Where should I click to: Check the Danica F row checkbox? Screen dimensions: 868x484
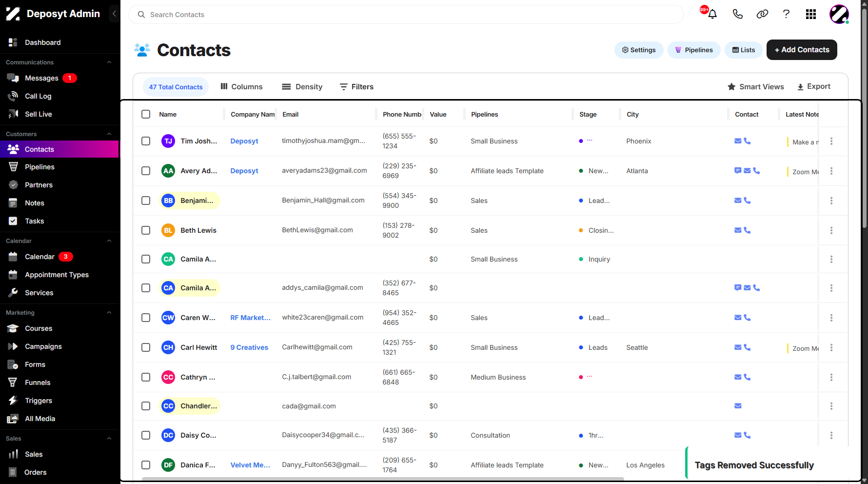146,465
